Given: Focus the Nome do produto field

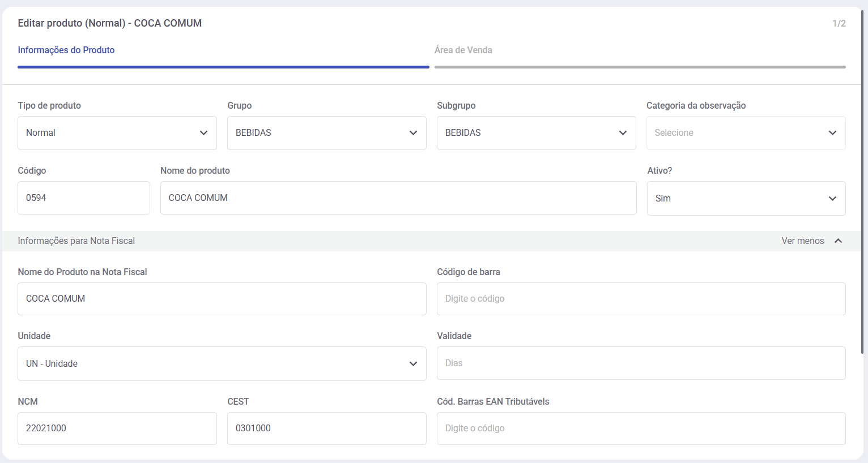Looking at the screenshot, I should 398,198.
